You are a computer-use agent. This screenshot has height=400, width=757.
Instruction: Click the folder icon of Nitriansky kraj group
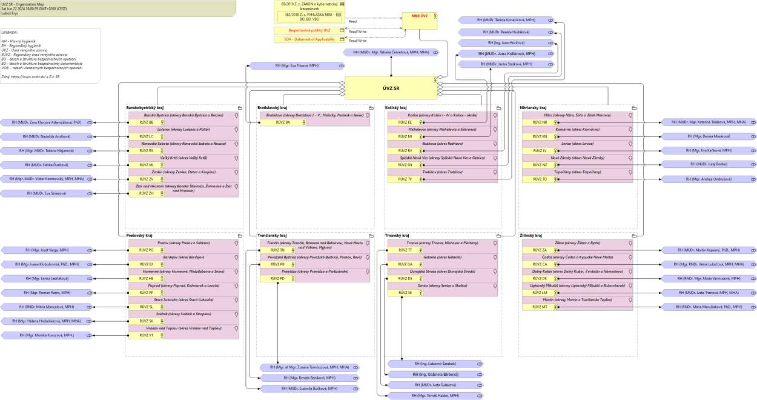pos(634,108)
